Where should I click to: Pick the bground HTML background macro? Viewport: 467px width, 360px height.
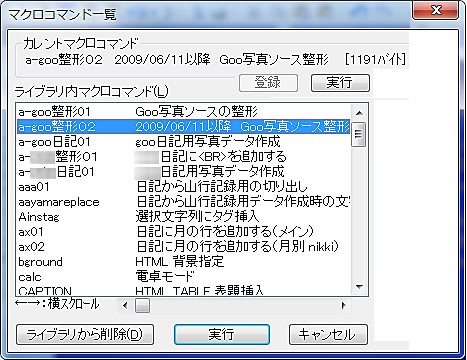[x=183, y=262]
